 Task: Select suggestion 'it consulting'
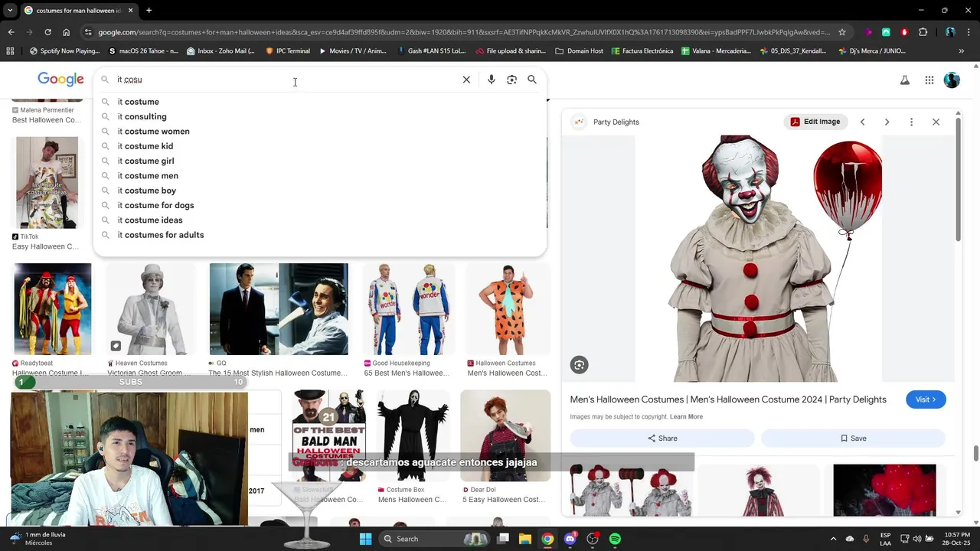pos(320,116)
